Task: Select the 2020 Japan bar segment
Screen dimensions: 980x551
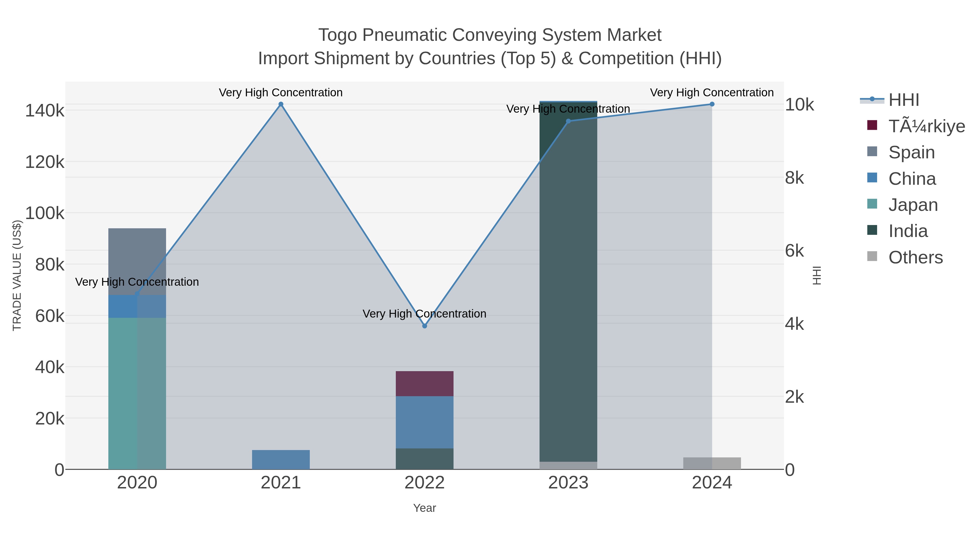Action: (137, 393)
